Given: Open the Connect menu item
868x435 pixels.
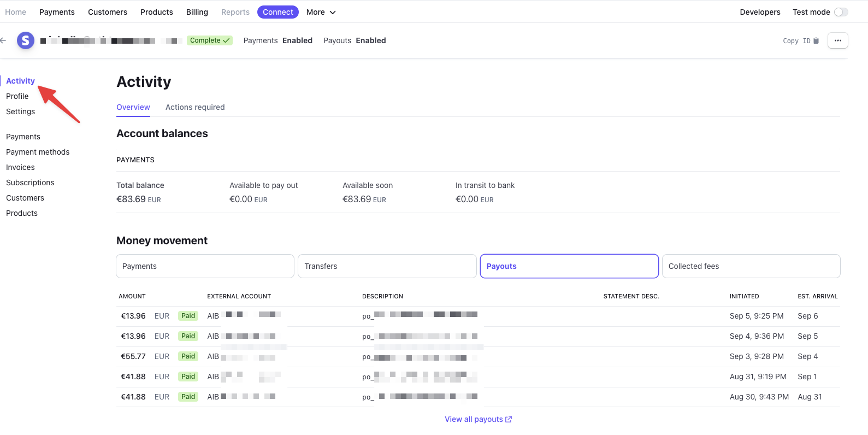Looking at the screenshot, I should pyautogui.click(x=277, y=12).
